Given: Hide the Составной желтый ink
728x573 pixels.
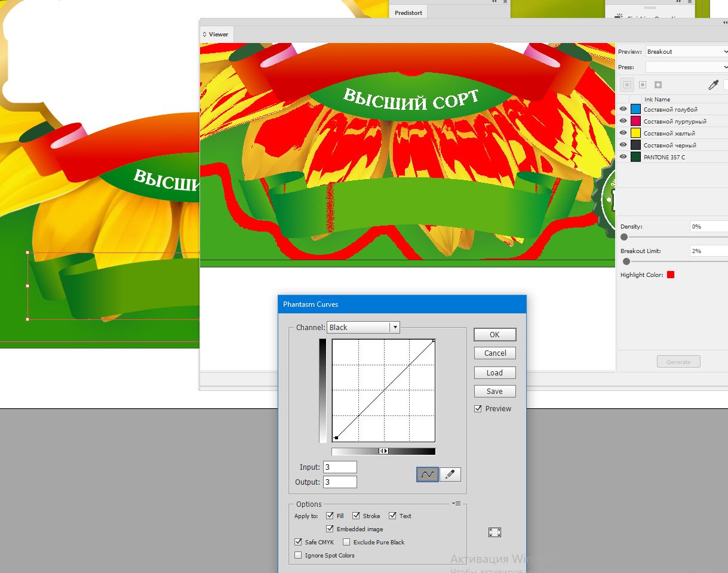Looking at the screenshot, I should tap(623, 133).
